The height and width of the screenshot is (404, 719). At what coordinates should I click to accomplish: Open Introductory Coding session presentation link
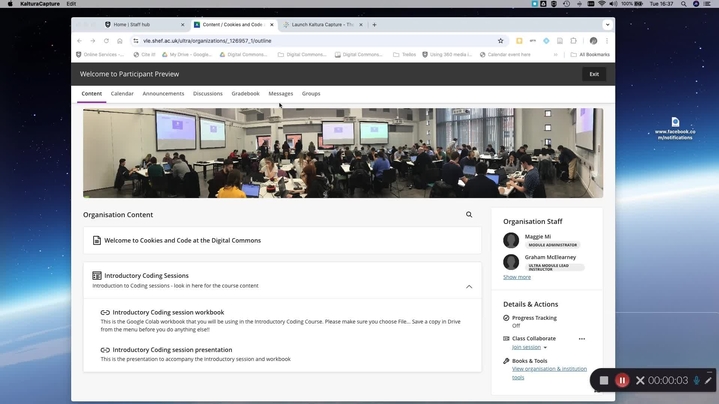click(172, 350)
